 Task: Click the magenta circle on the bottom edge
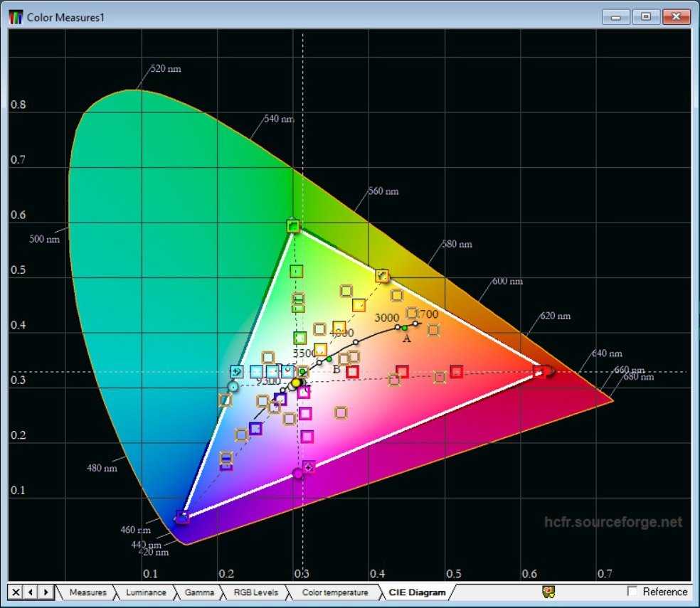pyautogui.click(x=298, y=474)
